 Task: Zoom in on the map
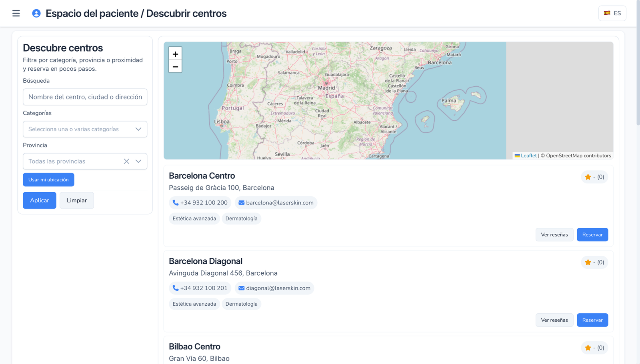tap(175, 54)
